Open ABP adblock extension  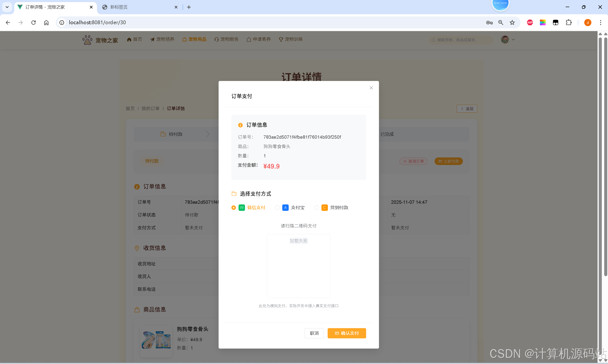[530, 23]
